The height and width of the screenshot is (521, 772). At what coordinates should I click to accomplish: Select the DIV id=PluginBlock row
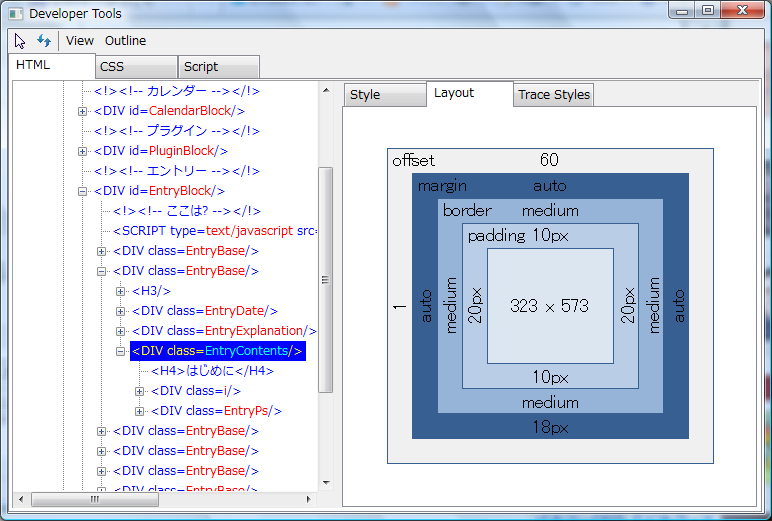pyautogui.click(x=161, y=151)
